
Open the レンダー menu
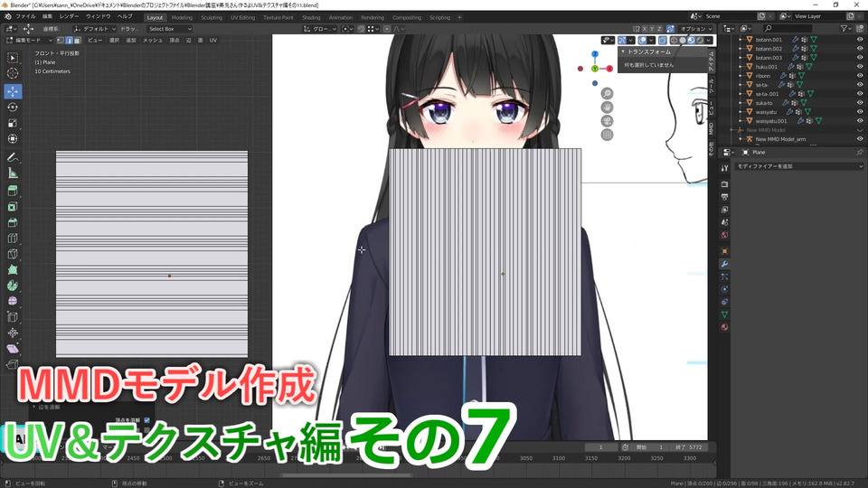tap(70, 16)
